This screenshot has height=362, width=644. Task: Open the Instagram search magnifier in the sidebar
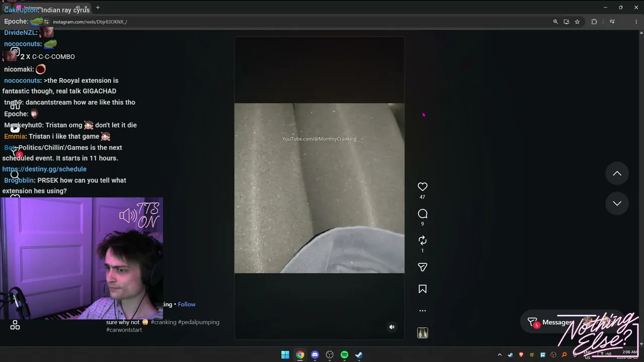(15, 175)
